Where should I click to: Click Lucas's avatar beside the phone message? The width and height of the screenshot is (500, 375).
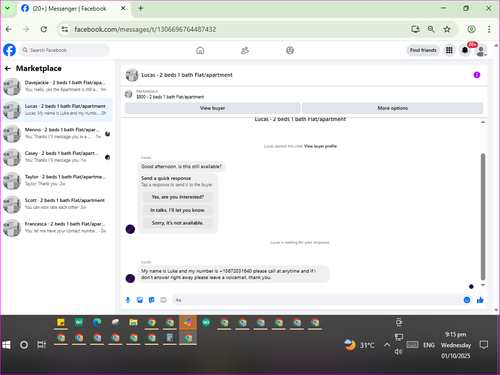click(130, 278)
